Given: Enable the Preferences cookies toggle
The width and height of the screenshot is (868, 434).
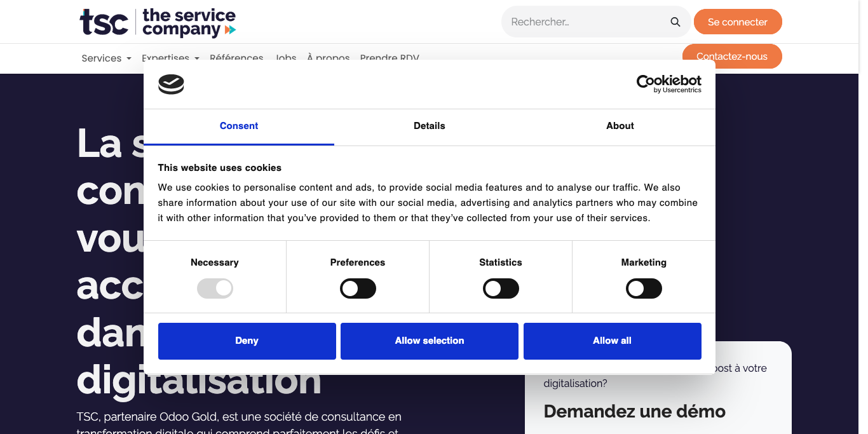Looking at the screenshot, I should click(358, 289).
